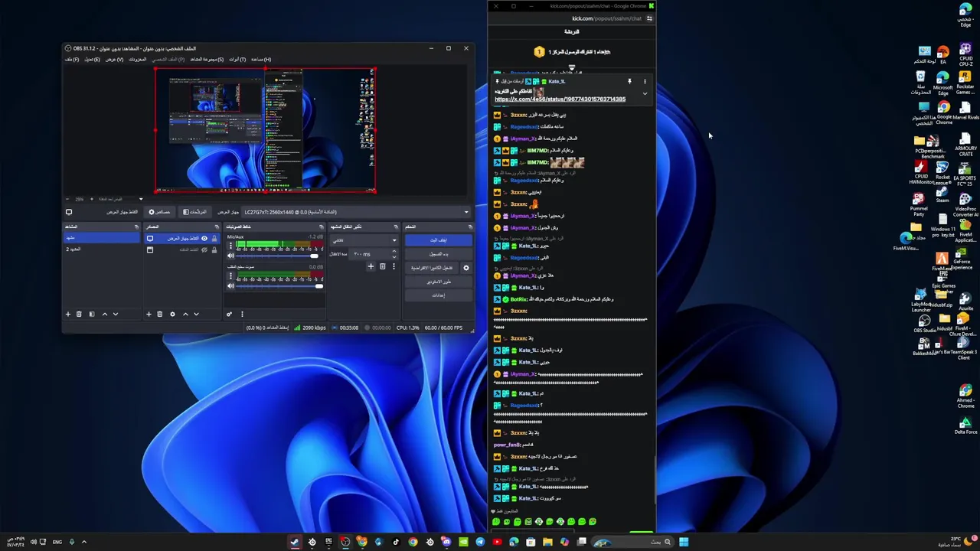Open Scene Collection (S) menu
Viewport: 980px width, 551px height.
[207, 59]
